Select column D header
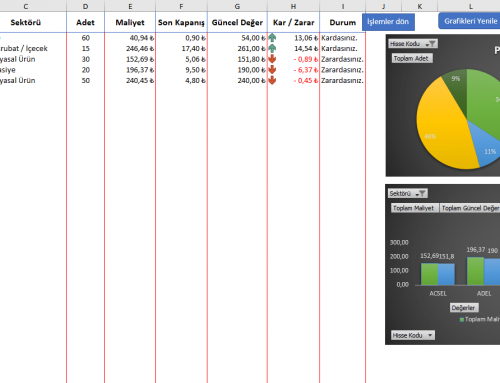The image size is (500, 383). (86, 6)
